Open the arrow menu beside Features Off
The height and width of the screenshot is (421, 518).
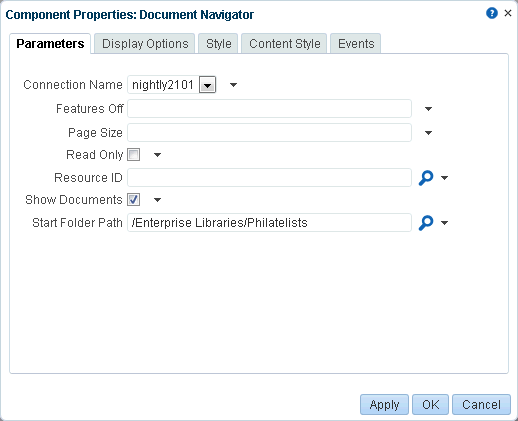428,109
